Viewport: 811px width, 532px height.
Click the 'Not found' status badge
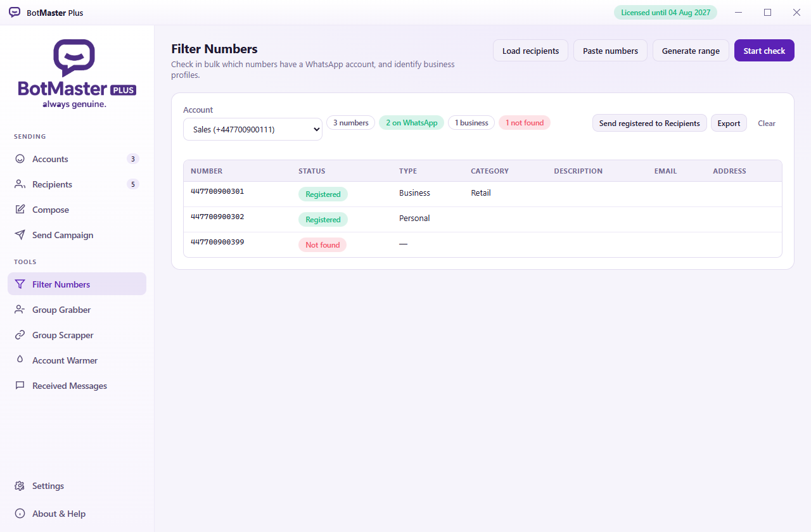322,245
